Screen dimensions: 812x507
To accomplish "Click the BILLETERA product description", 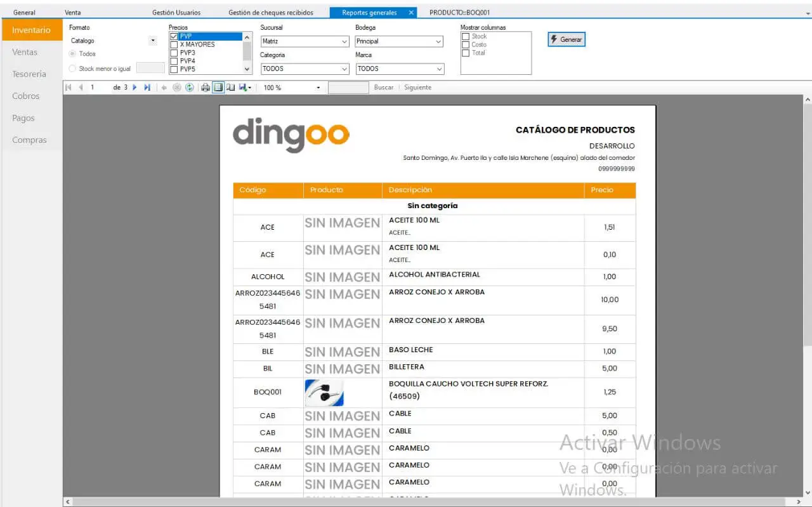I will click(407, 367).
